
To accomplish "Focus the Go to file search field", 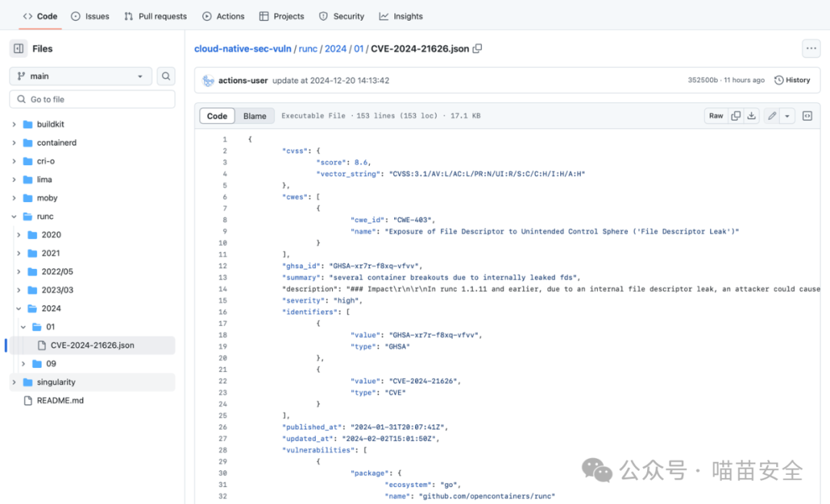I will coord(92,100).
